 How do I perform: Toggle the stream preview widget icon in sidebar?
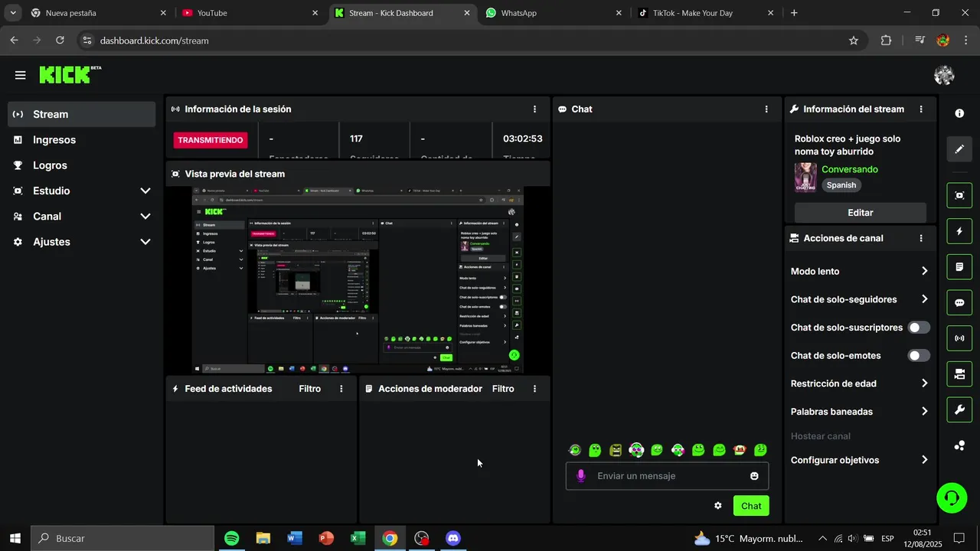coord(959,195)
